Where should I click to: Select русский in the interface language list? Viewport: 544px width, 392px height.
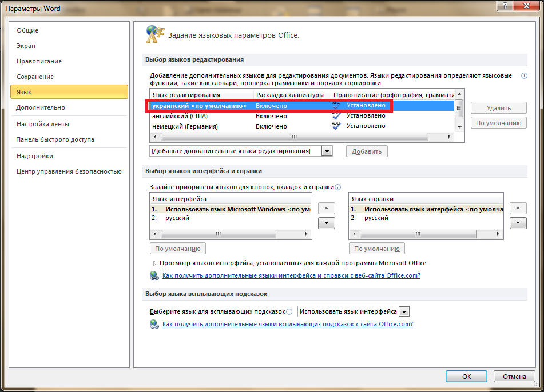click(x=231, y=218)
